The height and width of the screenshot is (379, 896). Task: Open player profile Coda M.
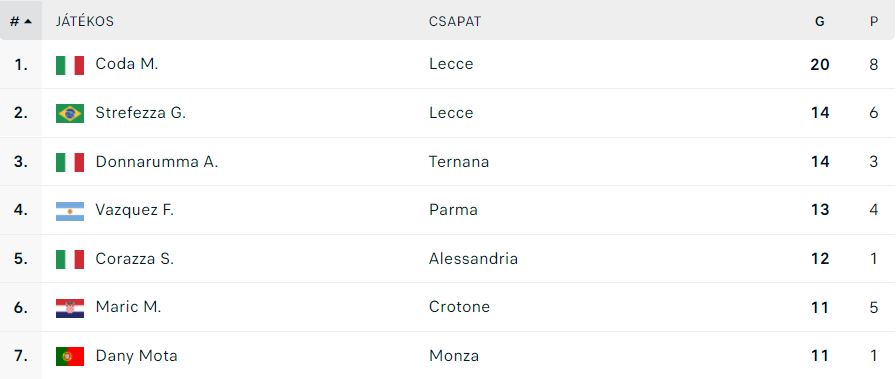(x=126, y=64)
